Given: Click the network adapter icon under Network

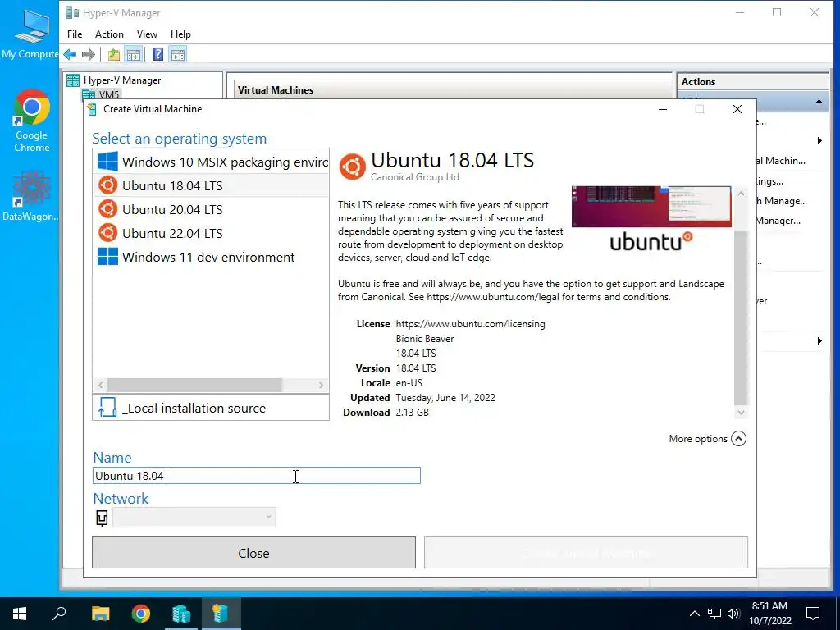Looking at the screenshot, I should pos(102,518).
